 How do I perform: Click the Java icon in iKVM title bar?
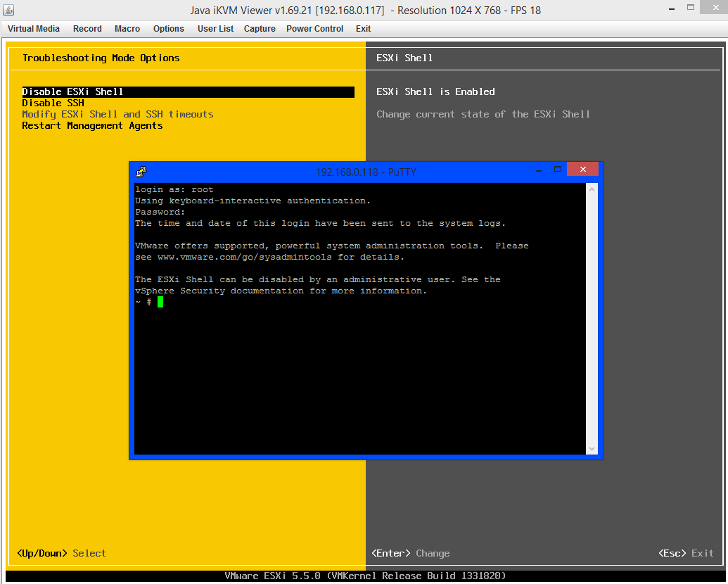tap(8, 9)
